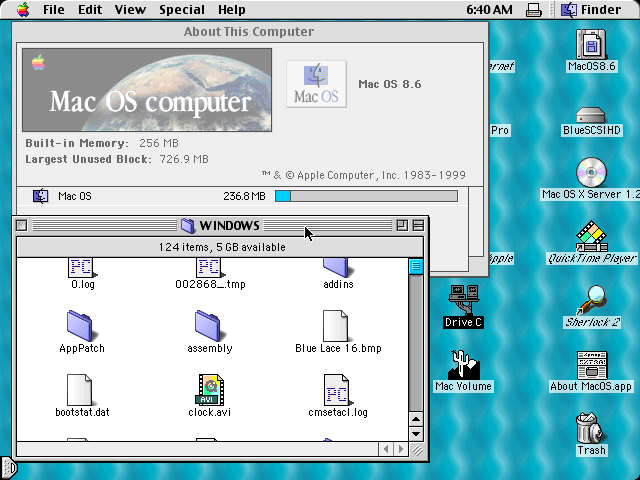Select the assembly folder icon
This screenshot has width=640, height=480.
(208, 326)
